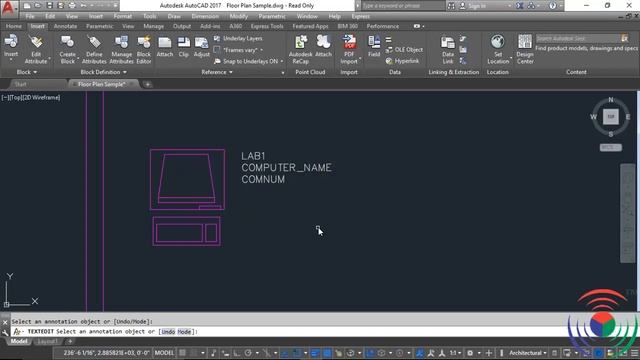
Task: Click the Help question mark icon
Action: pos(552,6)
